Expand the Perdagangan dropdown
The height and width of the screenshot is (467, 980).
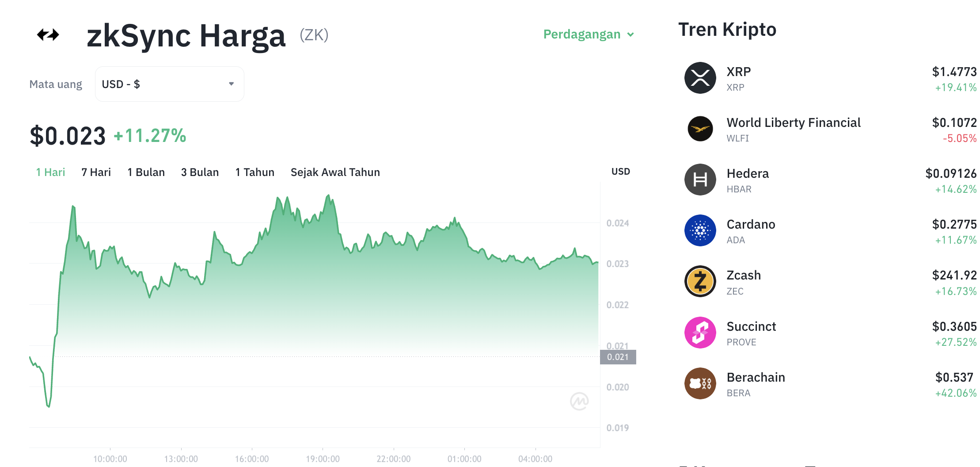coord(588,34)
